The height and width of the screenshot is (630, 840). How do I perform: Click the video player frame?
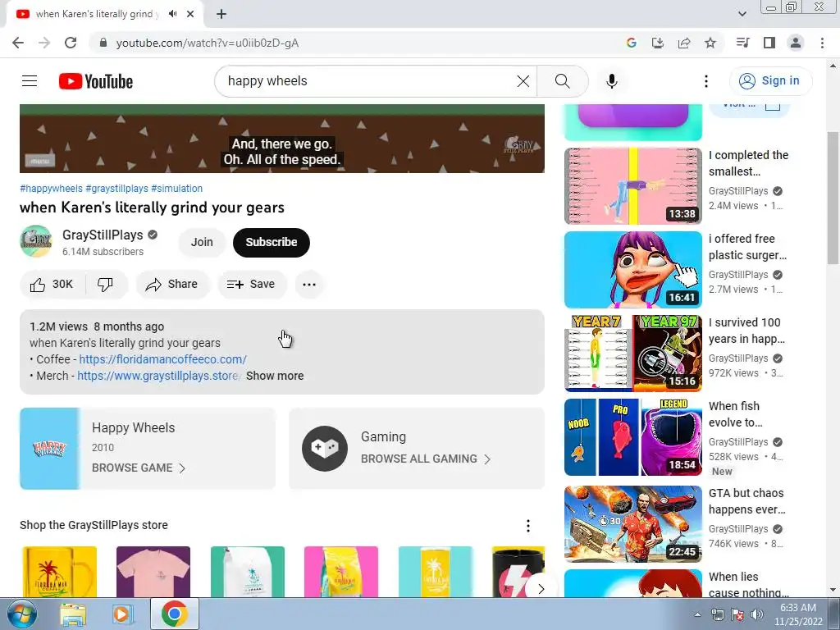click(x=282, y=138)
